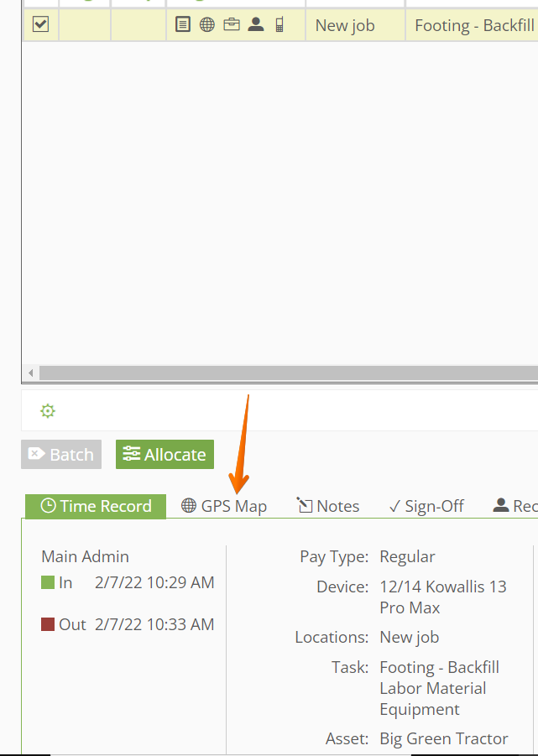Image resolution: width=538 pixels, height=756 pixels.
Task: Switch to the GPS Map tab
Action: pos(224,506)
